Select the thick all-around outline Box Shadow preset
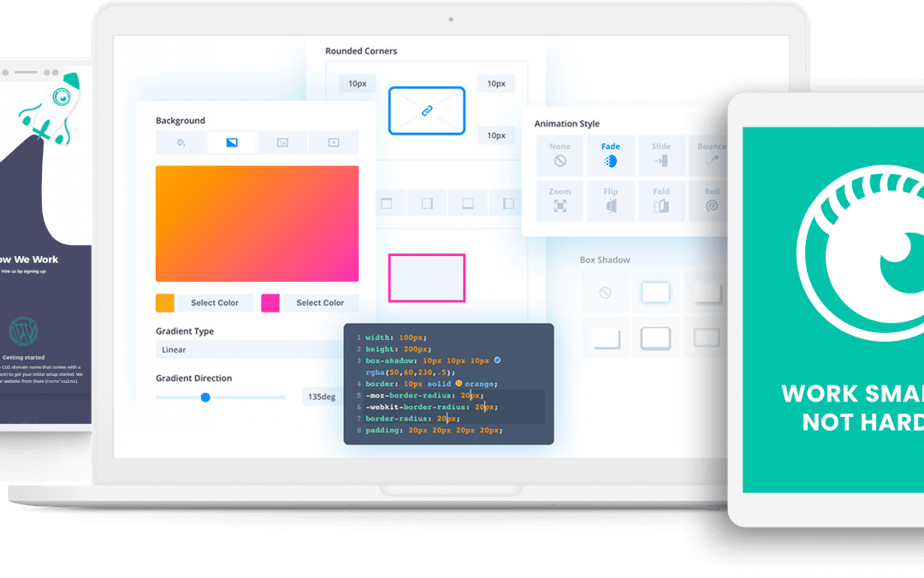924x578 pixels. click(655, 338)
